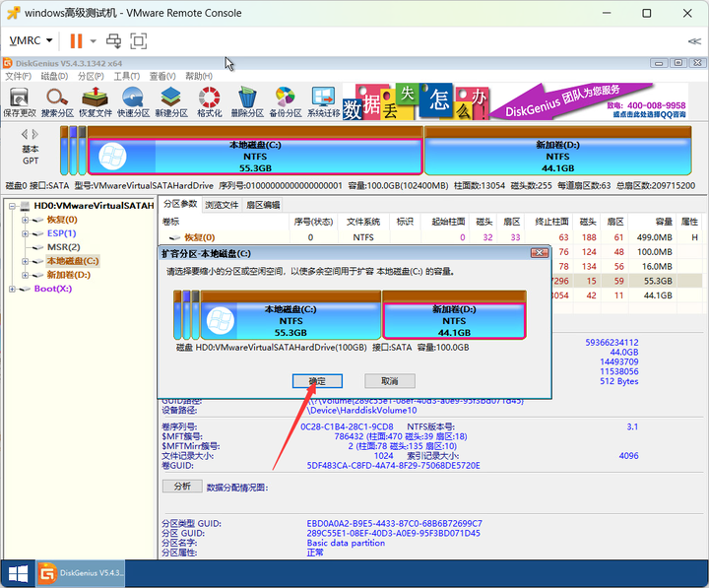
Task: Click the small blue ESP partition in the dialog
Action: click(x=186, y=315)
